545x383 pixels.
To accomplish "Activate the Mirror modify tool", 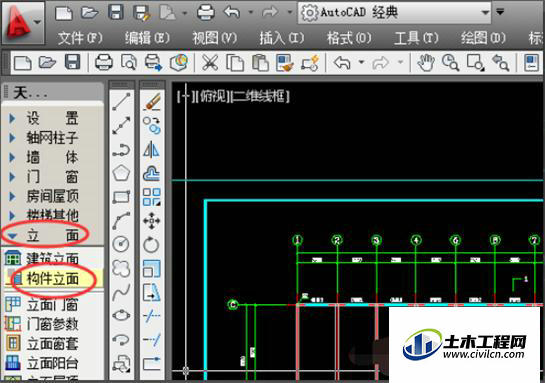I will (x=152, y=149).
